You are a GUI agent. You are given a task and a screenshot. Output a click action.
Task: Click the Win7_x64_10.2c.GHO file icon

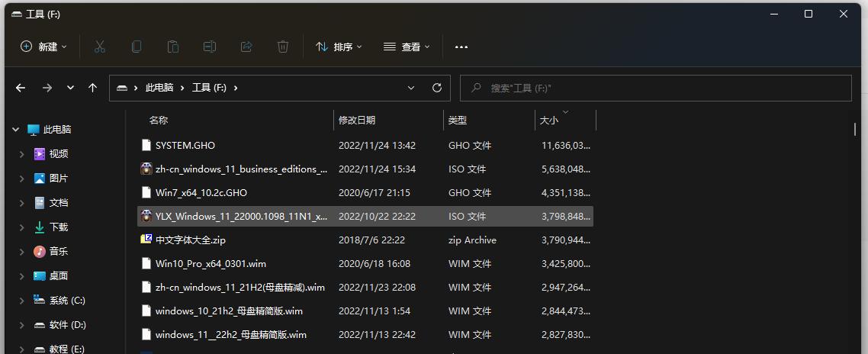[146, 193]
